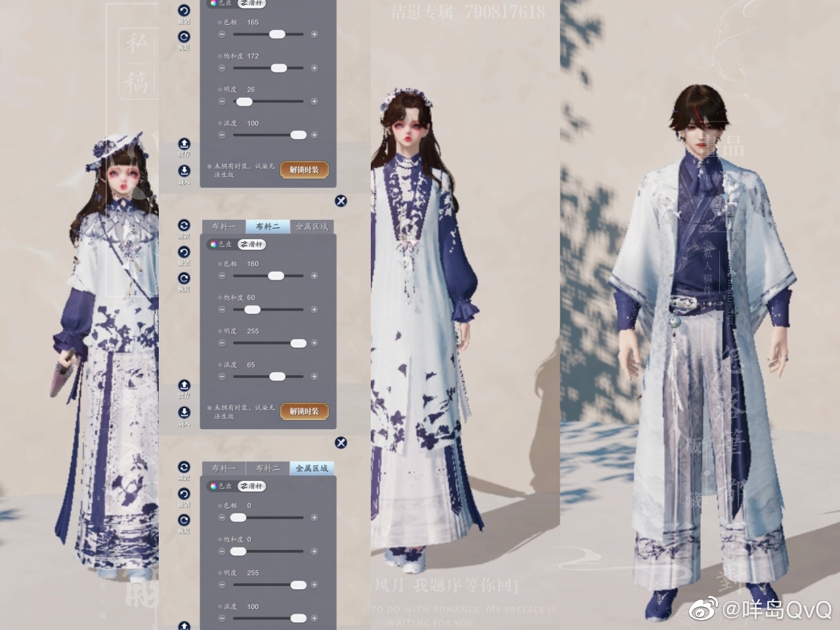
Task: Decrease 明度 255 in the 布料二 panel
Action: coord(222,343)
